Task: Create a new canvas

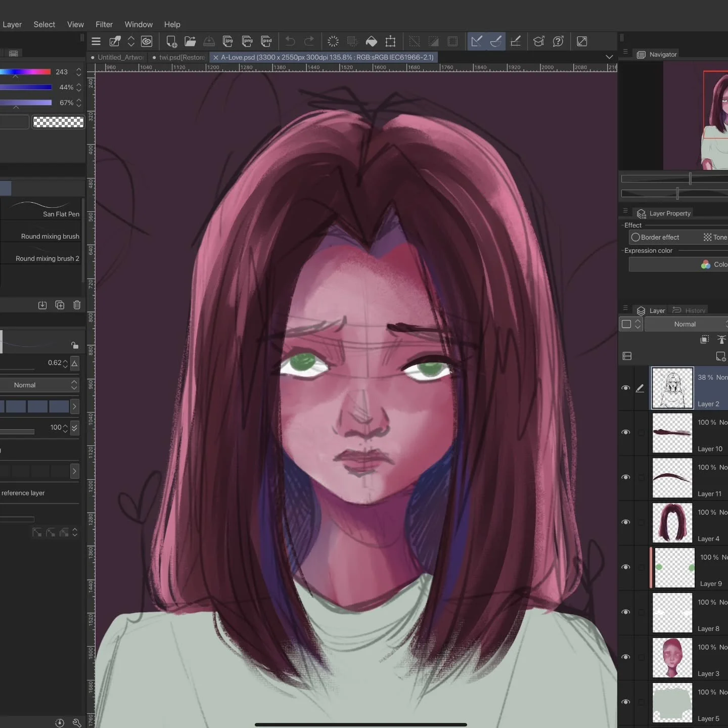Action: tap(171, 41)
